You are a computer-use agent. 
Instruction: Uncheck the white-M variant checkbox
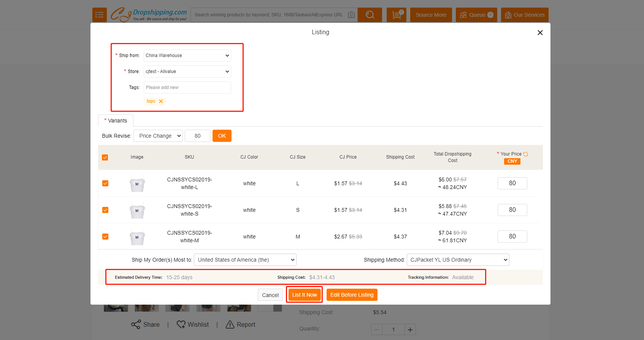coord(105,237)
